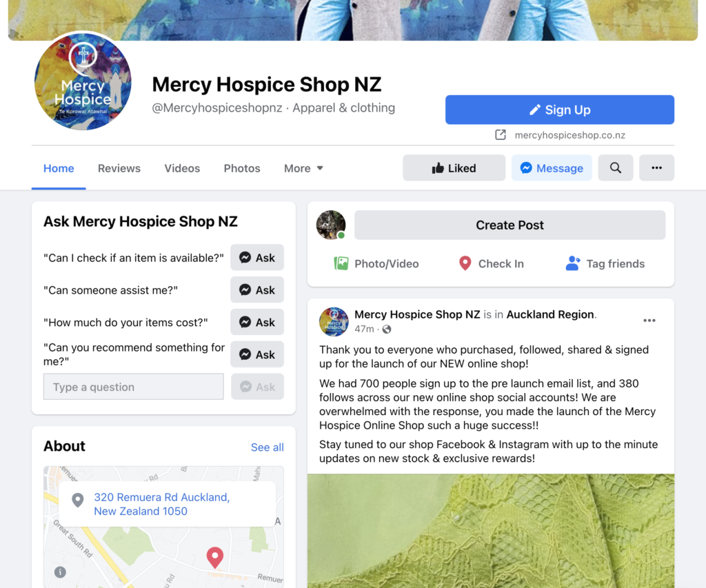706x588 pixels.
Task: Click the Tag friends icon
Action: tap(572, 263)
